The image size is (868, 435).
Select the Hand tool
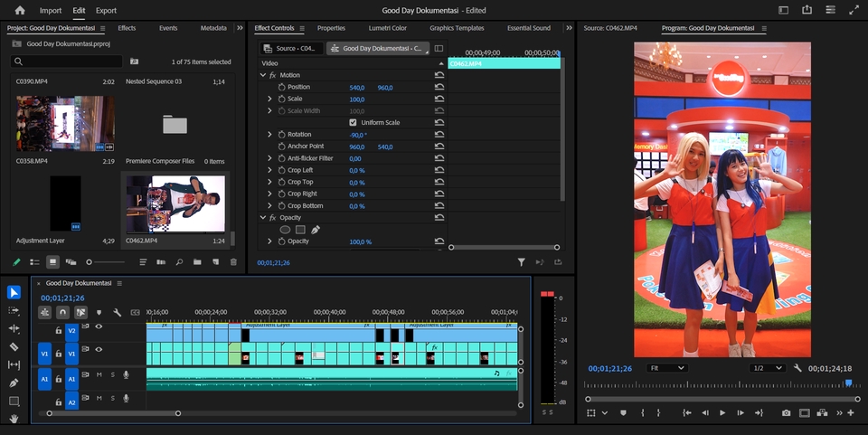pyautogui.click(x=14, y=419)
